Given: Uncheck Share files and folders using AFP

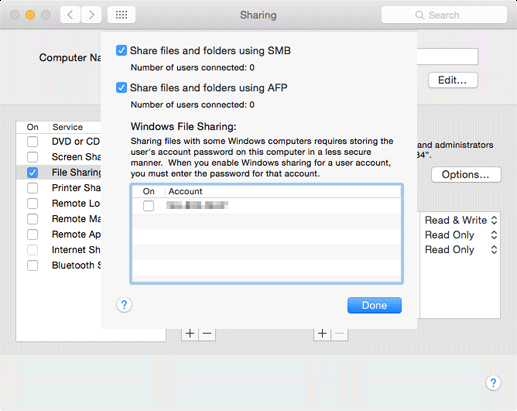Looking at the screenshot, I should tap(121, 88).
